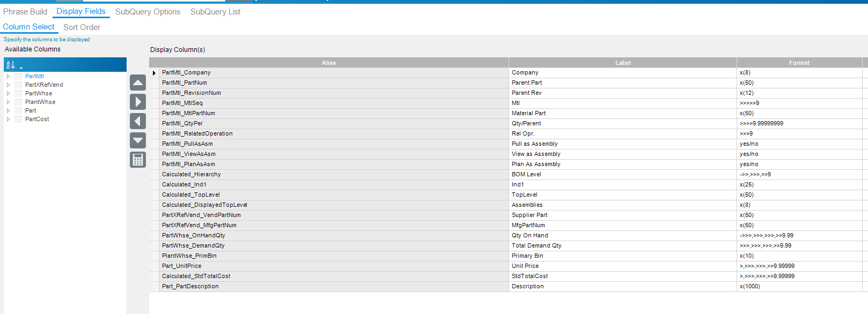Select the PartMtl table name
Screen dimensions: 868x314
pyautogui.click(x=34, y=76)
